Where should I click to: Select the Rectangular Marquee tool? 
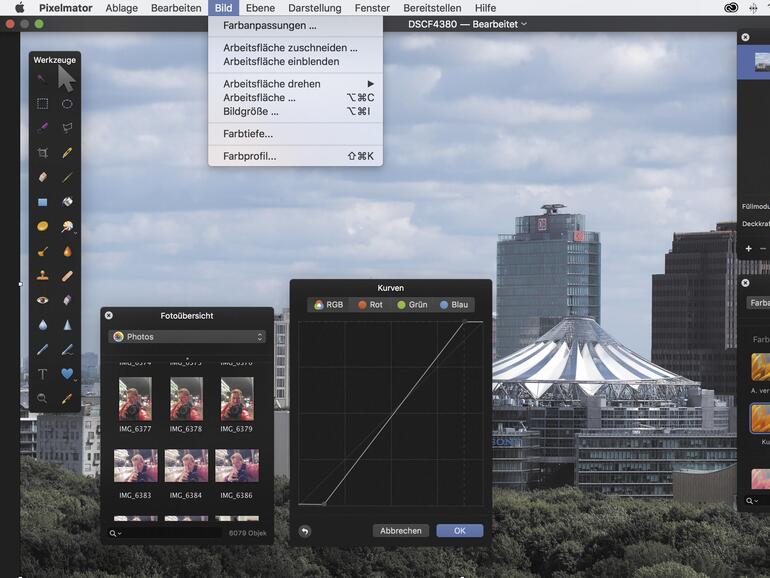[x=43, y=104]
